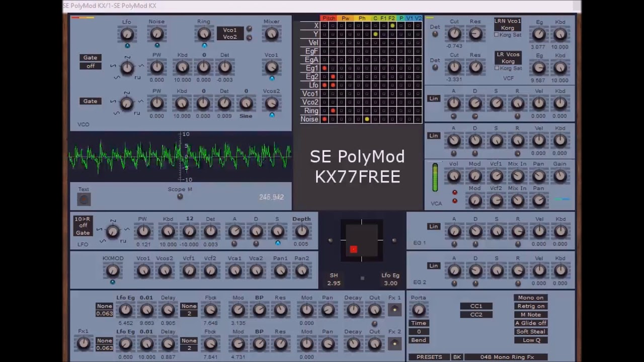This screenshot has width=644, height=362.
Task: Click the green VCA level meter
Action: tap(435, 177)
